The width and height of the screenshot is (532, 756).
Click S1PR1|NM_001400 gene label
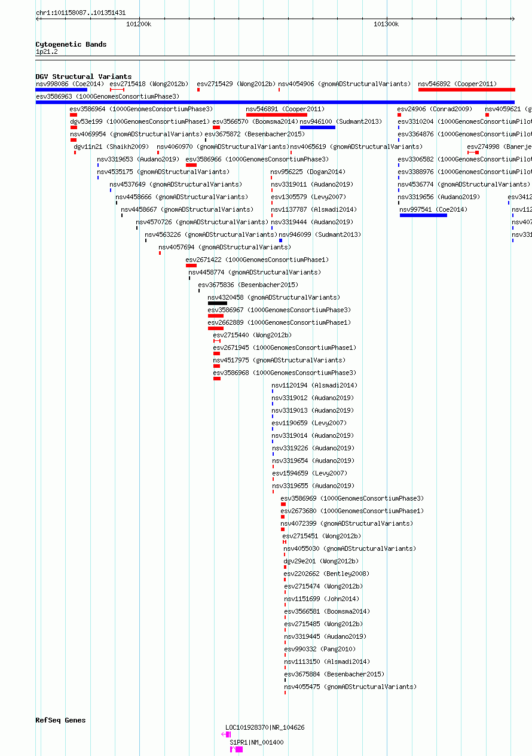[x=256, y=743]
